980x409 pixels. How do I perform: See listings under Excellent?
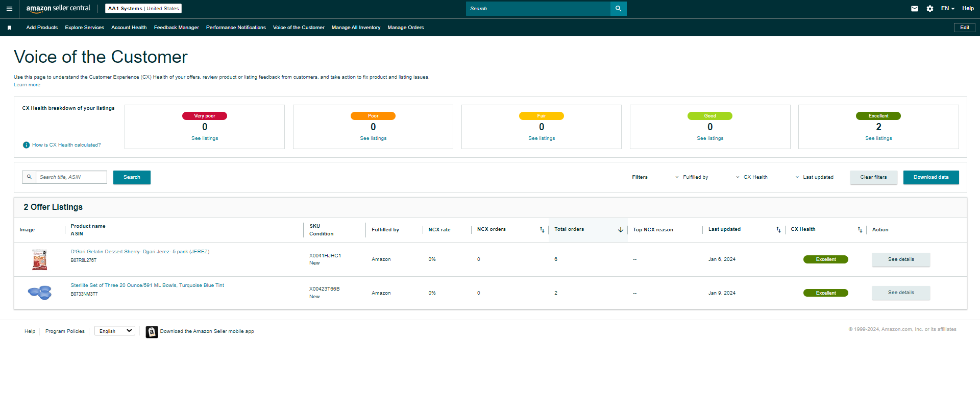click(x=878, y=138)
